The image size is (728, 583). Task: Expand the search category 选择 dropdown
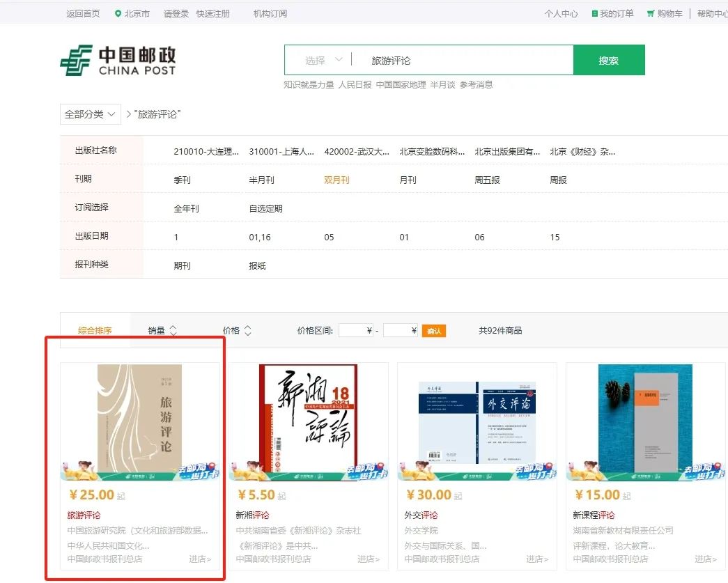point(324,61)
